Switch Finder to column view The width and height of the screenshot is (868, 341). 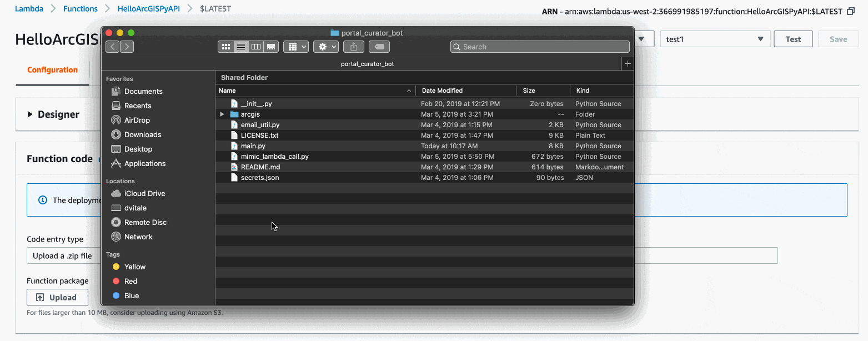tap(256, 47)
